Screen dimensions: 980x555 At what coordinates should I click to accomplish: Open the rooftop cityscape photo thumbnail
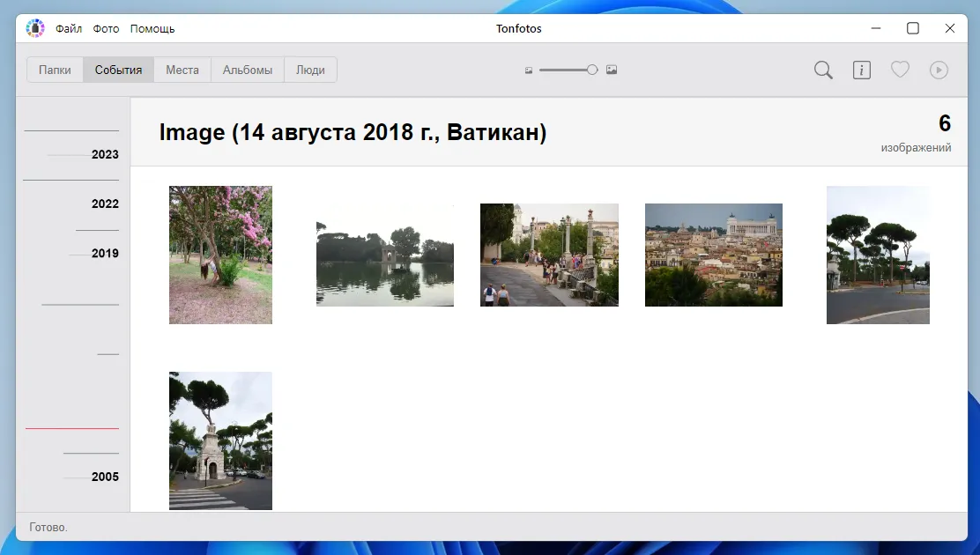tap(713, 255)
